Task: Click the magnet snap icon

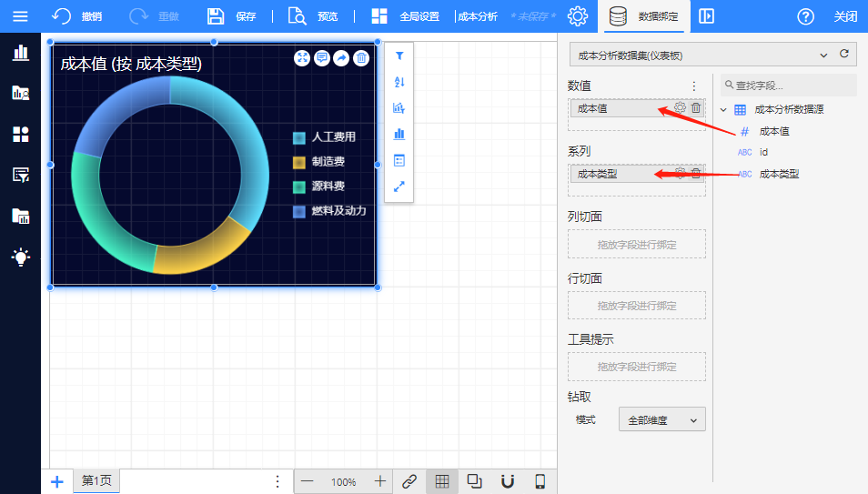Action: 508,481
